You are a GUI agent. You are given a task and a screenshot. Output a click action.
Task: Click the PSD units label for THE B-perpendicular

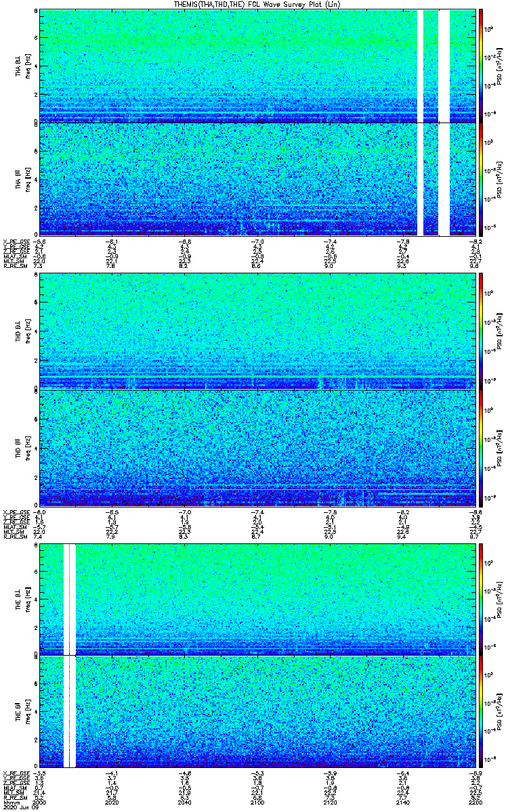pyautogui.click(x=500, y=599)
